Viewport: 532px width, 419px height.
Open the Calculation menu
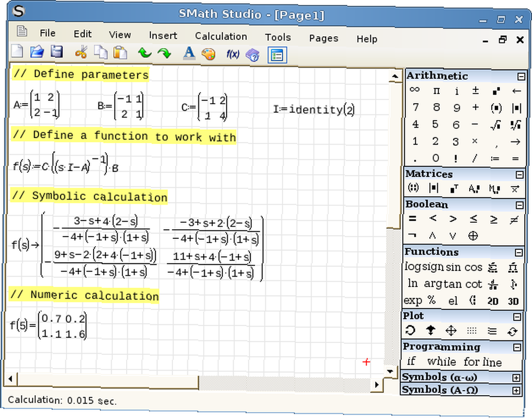(221, 36)
